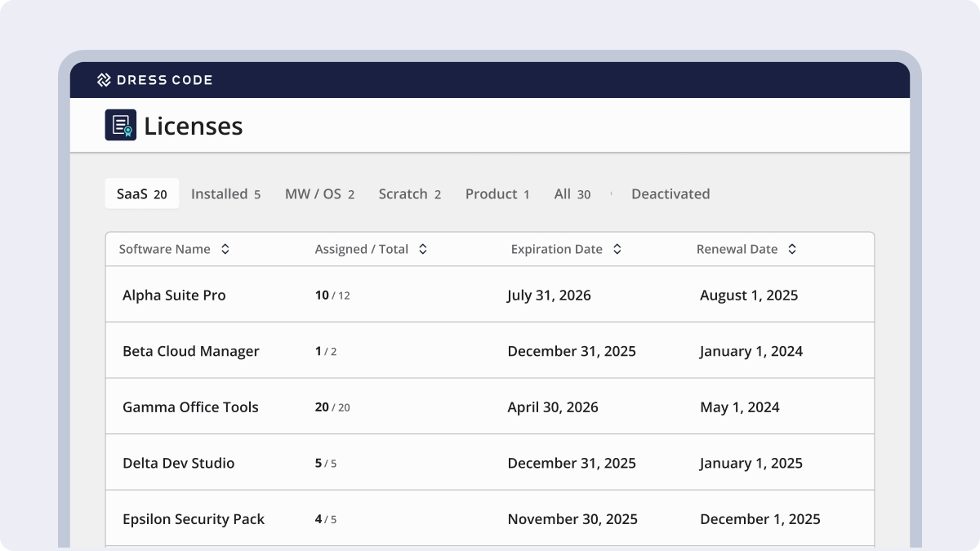The height and width of the screenshot is (551, 980).
Task: Click the DRESS CODE brand text
Action: (165, 80)
